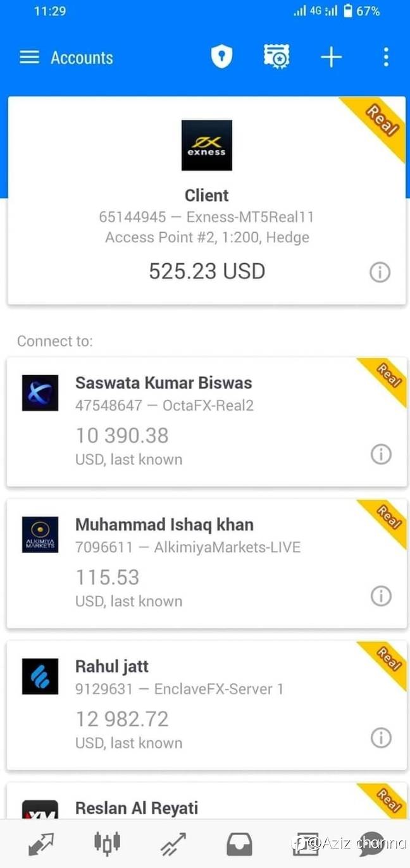Image resolution: width=410 pixels, height=868 pixels.
Task: Show info for Saswata Kumar Biswas account
Action: (x=381, y=454)
